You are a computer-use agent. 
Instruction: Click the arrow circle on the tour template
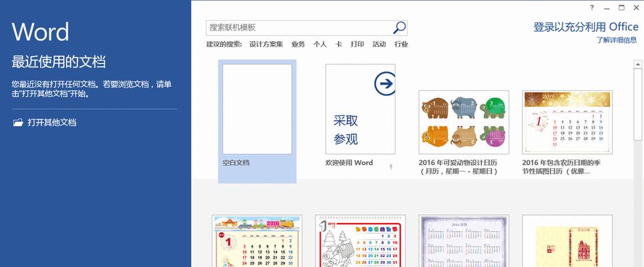pyautogui.click(x=385, y=83)
